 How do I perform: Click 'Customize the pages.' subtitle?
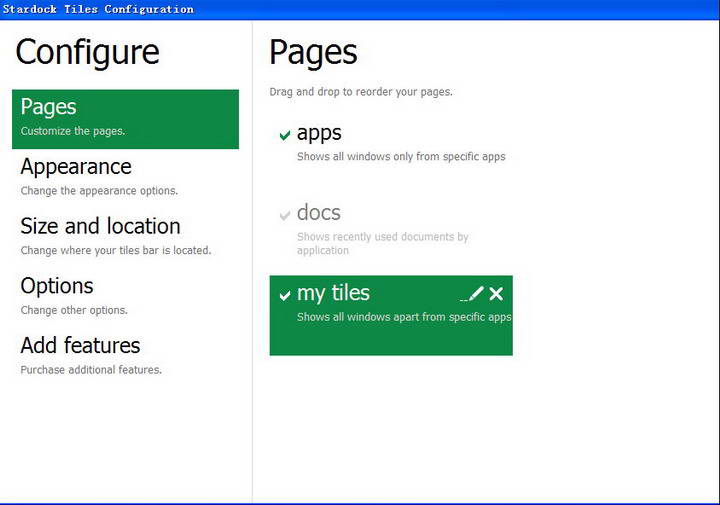click(x=73, y=131)
